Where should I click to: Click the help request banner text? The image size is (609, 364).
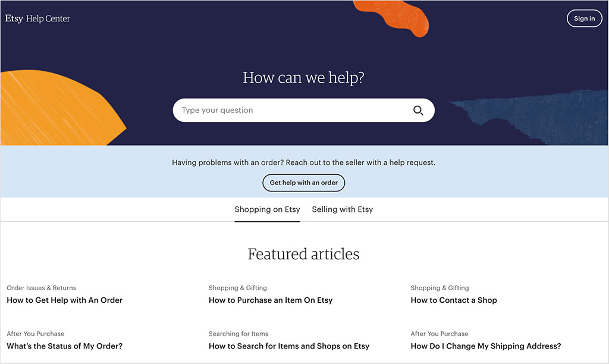pyautogui.click(x=303, y=162)
